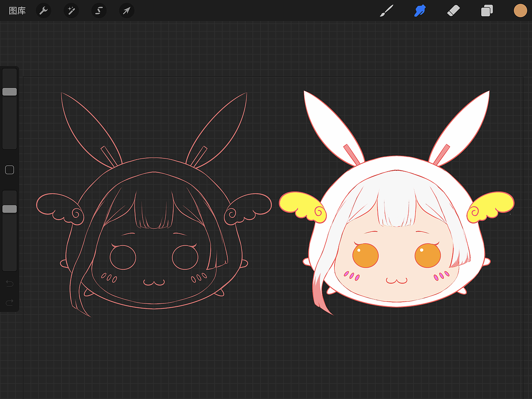This screenshot has width=532, height=399.
Task: Open the Actions wrench menu
Action: [44, 10]
